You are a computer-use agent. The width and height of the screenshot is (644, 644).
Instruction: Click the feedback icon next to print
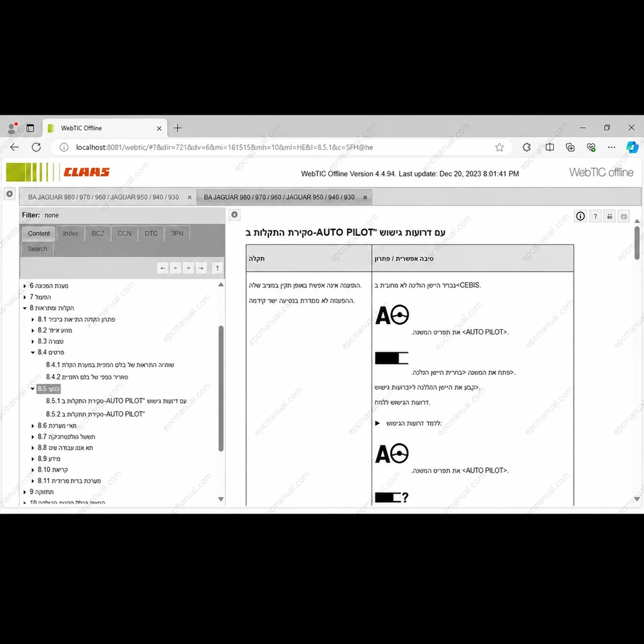point(624,216)
